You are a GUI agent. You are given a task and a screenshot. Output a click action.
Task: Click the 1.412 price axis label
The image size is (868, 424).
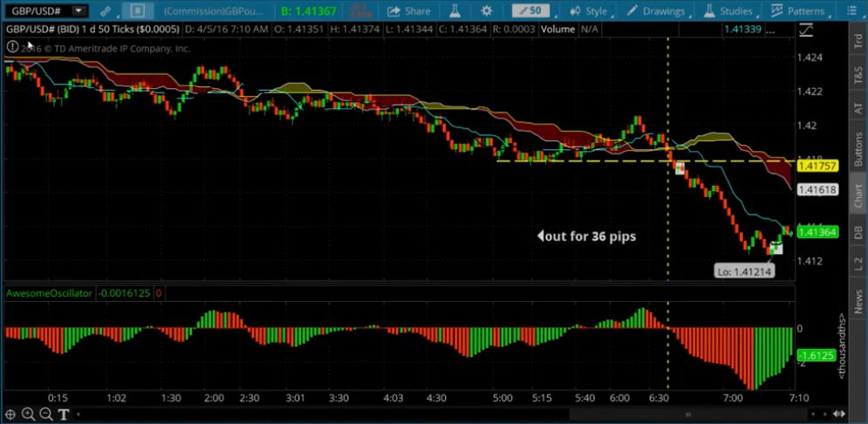coord(809,261)
